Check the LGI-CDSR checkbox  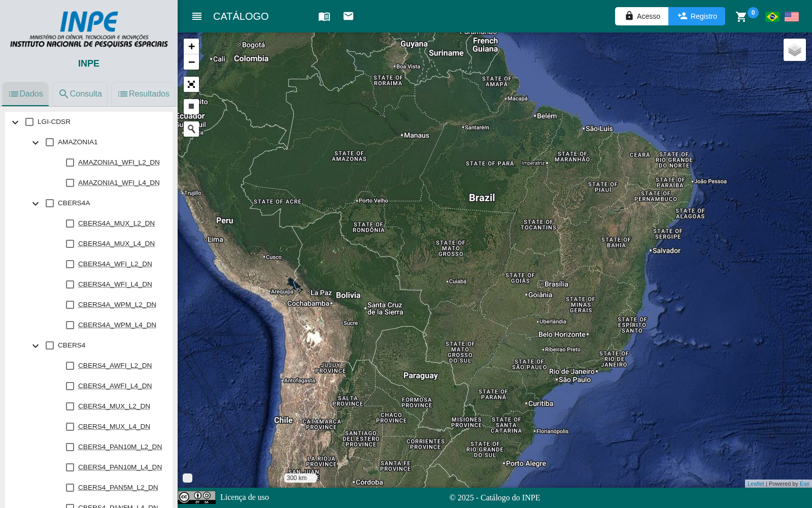point(29,122)
